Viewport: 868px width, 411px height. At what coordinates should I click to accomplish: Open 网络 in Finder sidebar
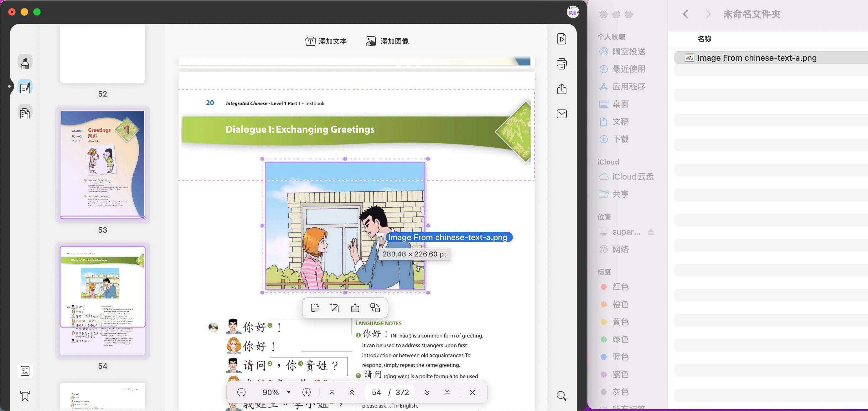point(614,249)
